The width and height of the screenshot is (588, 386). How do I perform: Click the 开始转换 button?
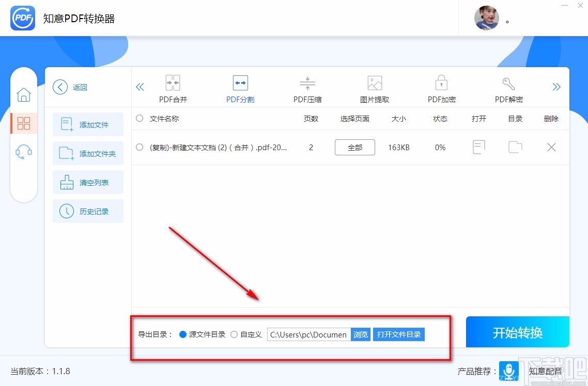[517, 332]
